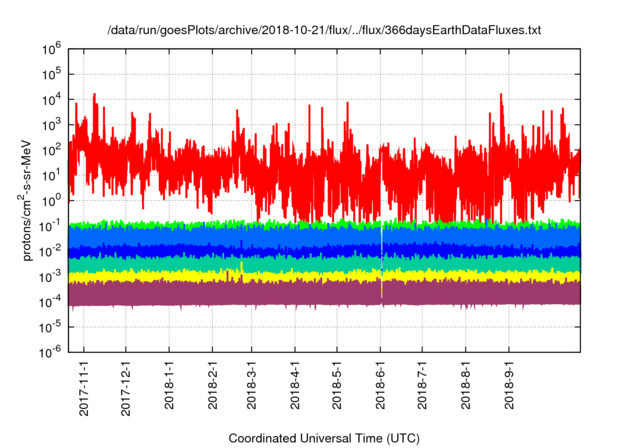The width and height of the screenshot is (640, 448).
Task: Click the 10^-3 y-axis tick label
Action: [50, 276]
